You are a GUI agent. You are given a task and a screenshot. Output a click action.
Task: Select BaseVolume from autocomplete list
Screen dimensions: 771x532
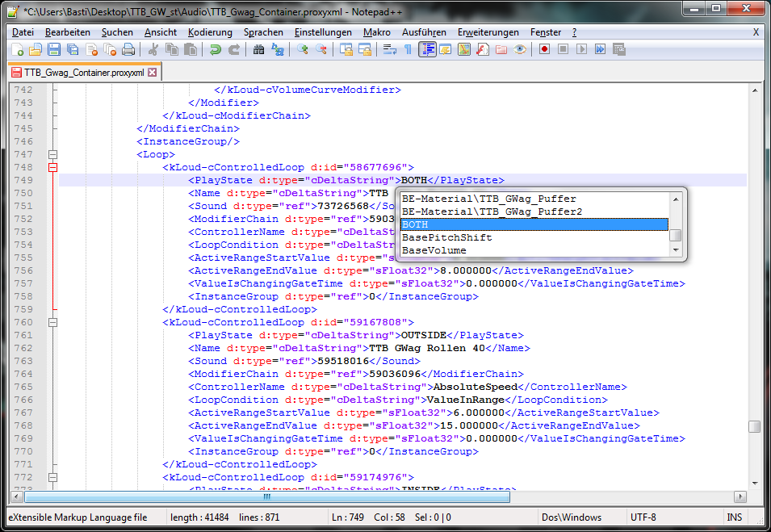coord(434,250)
